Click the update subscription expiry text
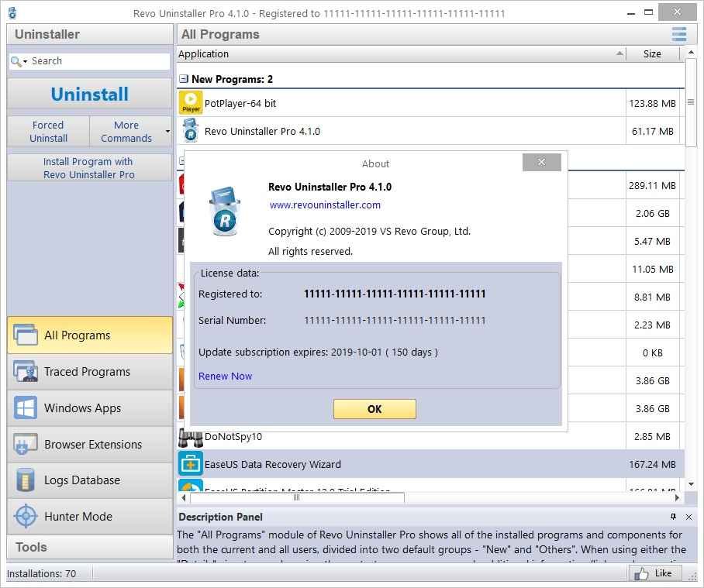The width and height of the screenshot is (704, 588). click(x=318, y=352)
